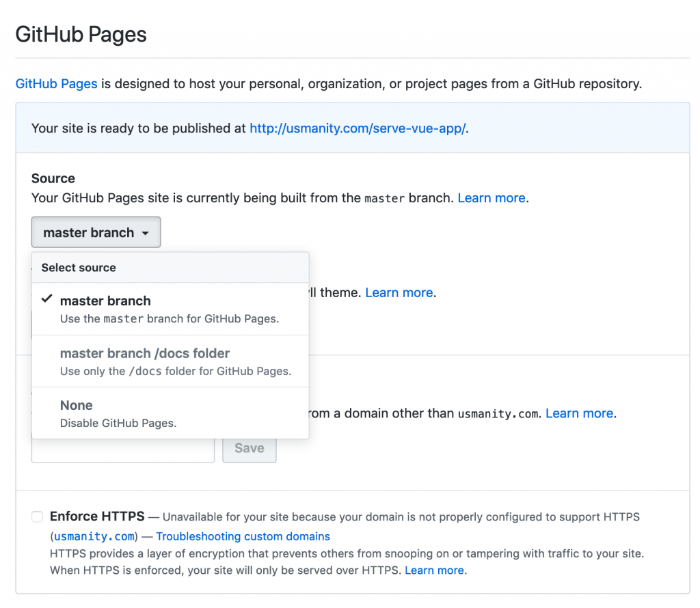Open Learn more link after theme text

pos(399,292)
